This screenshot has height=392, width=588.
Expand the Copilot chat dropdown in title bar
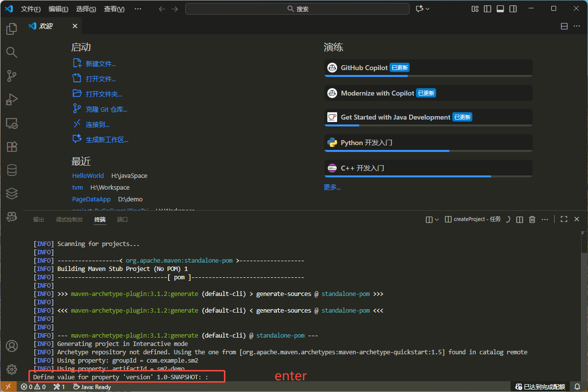tap(428, 9)
